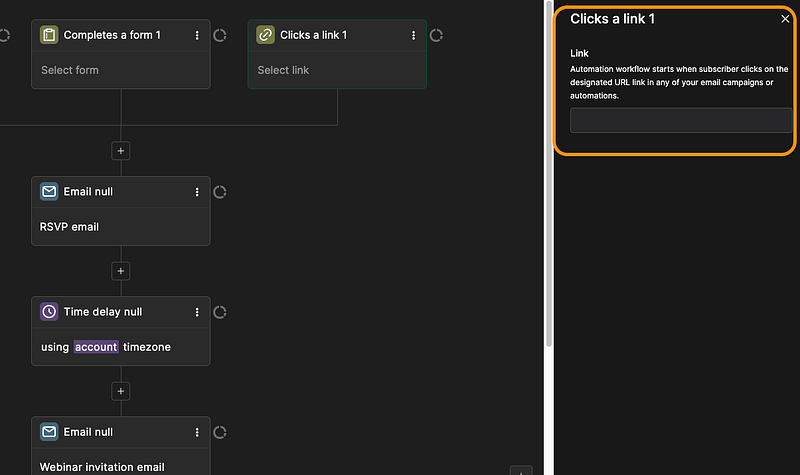
Task: Add step below Time delay null
Action: (121, 391)
